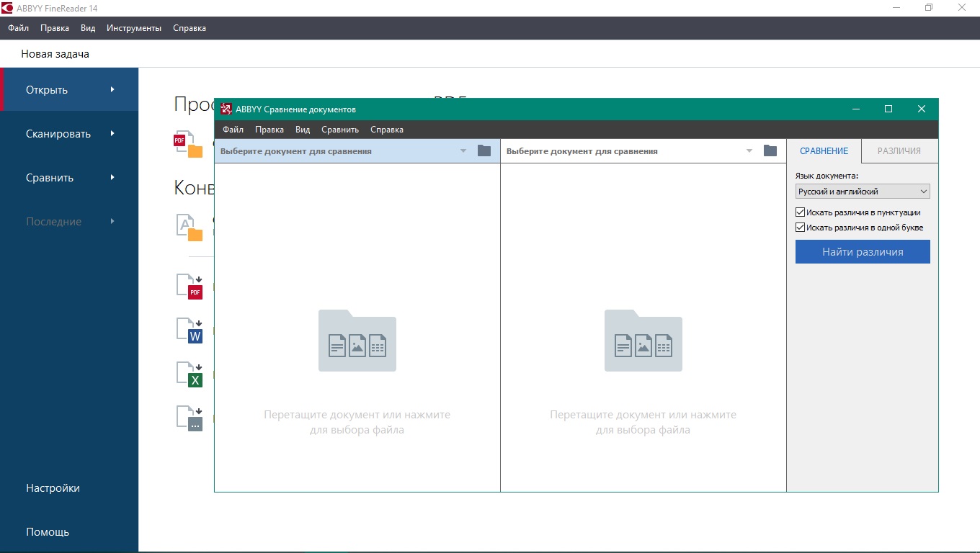Click the convert to Word icon
This screenshot has width=980, height=553.
(190, 331)
